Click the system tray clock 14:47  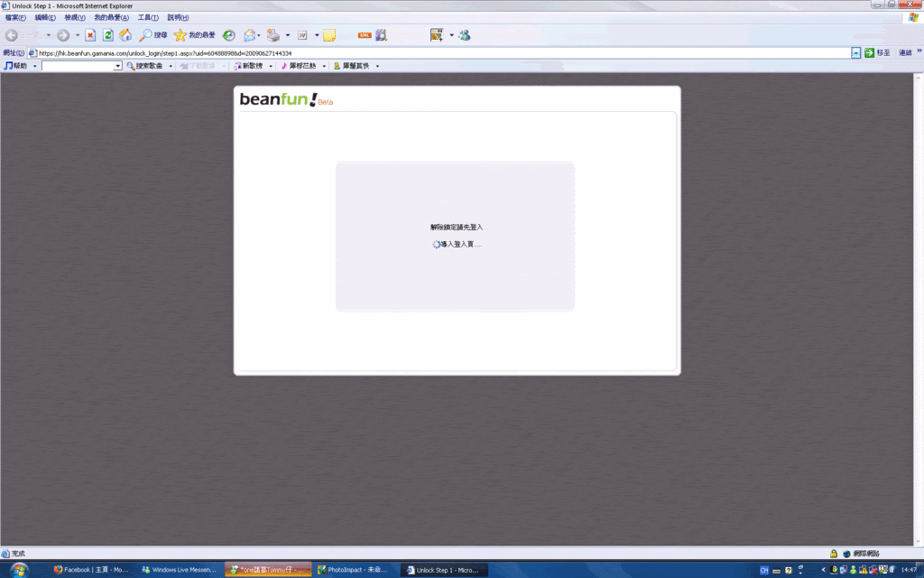click(909, 570)
